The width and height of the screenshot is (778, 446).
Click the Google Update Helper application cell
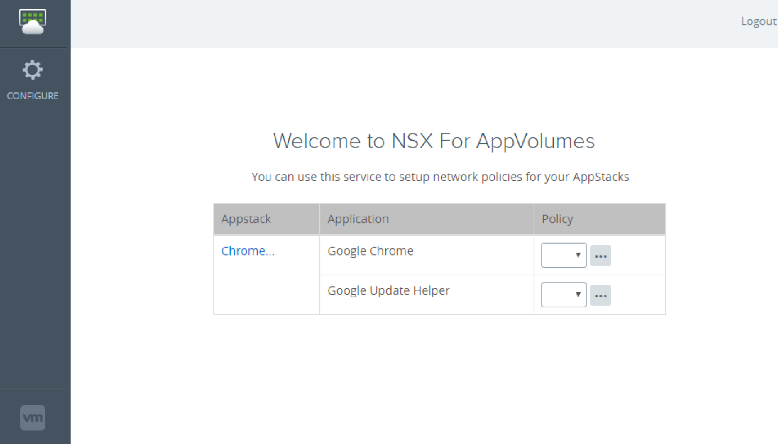click(x=427, y=295)
